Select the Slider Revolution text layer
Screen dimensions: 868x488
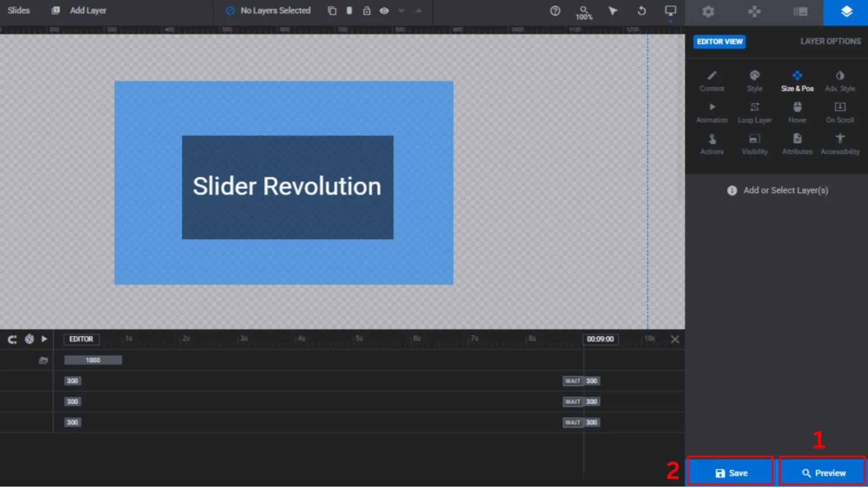[x=287, y=186]
